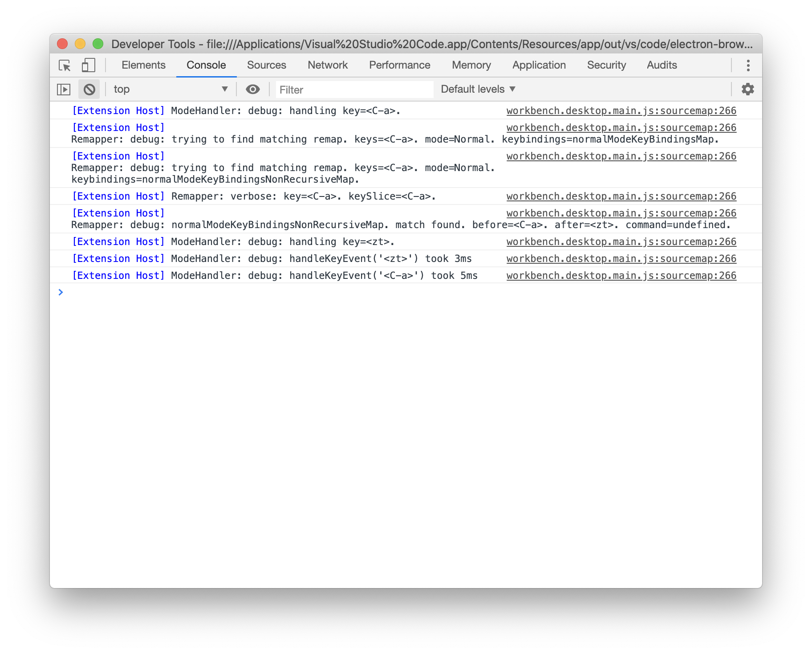The width and height of the screenshot is (812, 654).
Task: Close Developer Tools with red traffic light
Action: pyautogui.click(x=62, y=44)
